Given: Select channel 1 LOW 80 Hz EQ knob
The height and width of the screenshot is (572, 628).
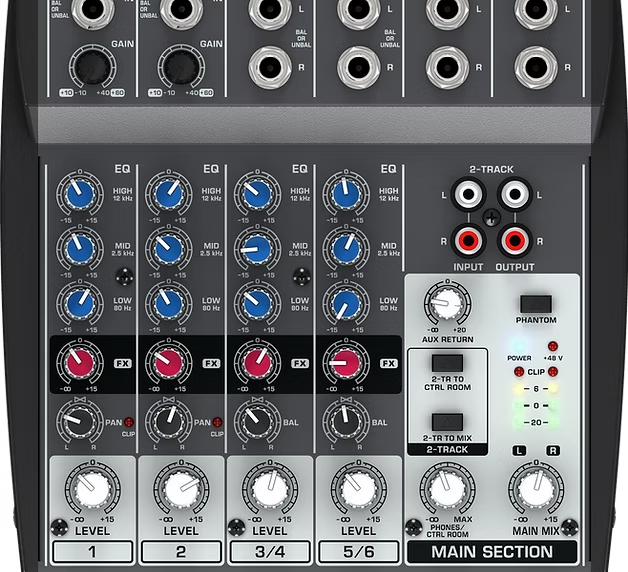Looking at the screenshot, I should [x=80, y=303].
